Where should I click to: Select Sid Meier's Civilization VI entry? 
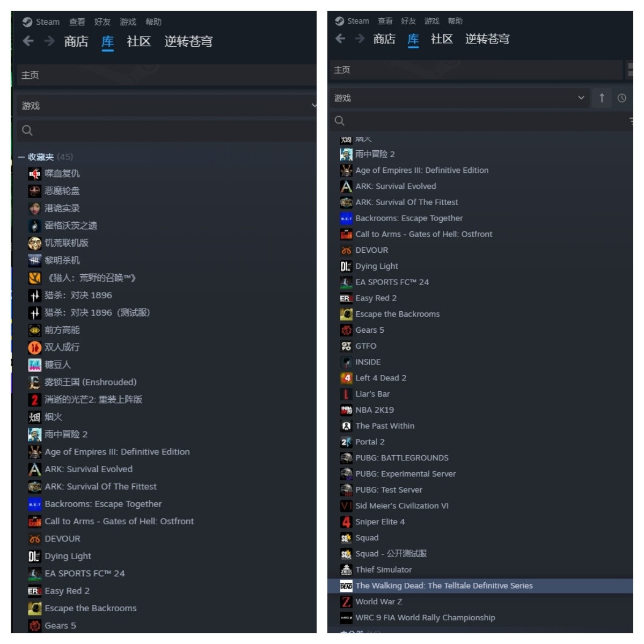(x=402, y=506)
